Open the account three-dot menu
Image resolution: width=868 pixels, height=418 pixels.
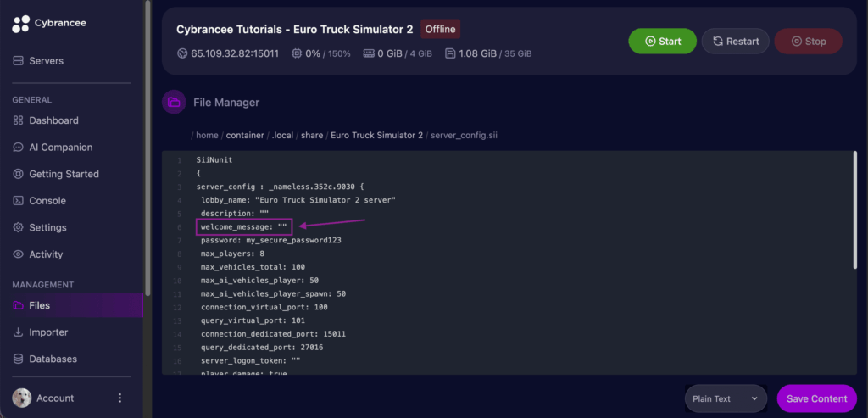pyautogui.click(x=120, y=398)
